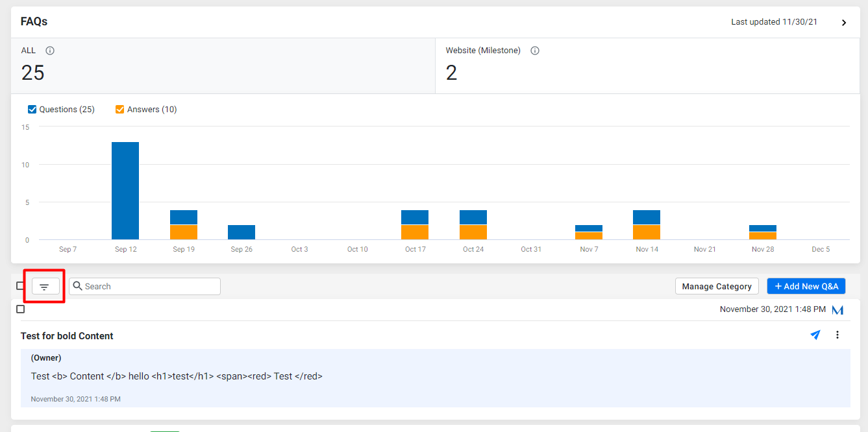Click the plus icon on Add New Q&A

pos(778,286)
